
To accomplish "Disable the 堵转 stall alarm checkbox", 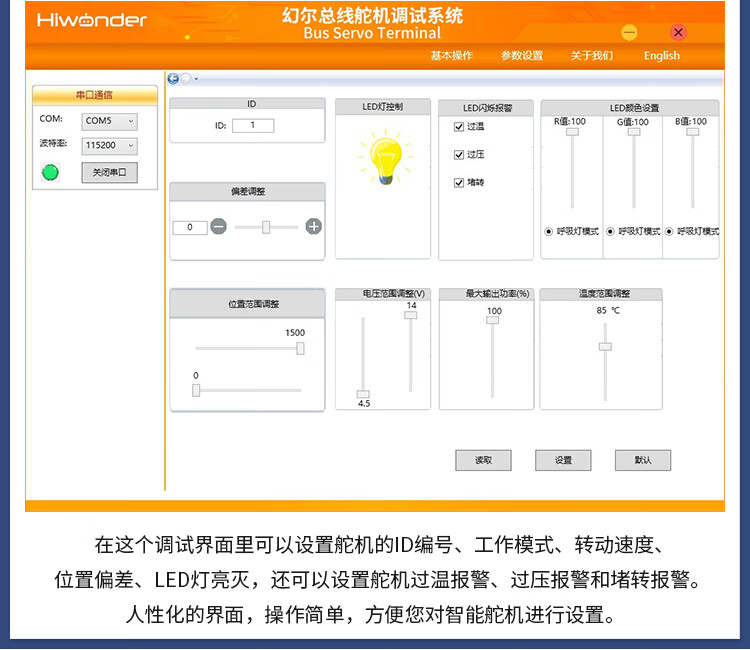I will 459,183.
